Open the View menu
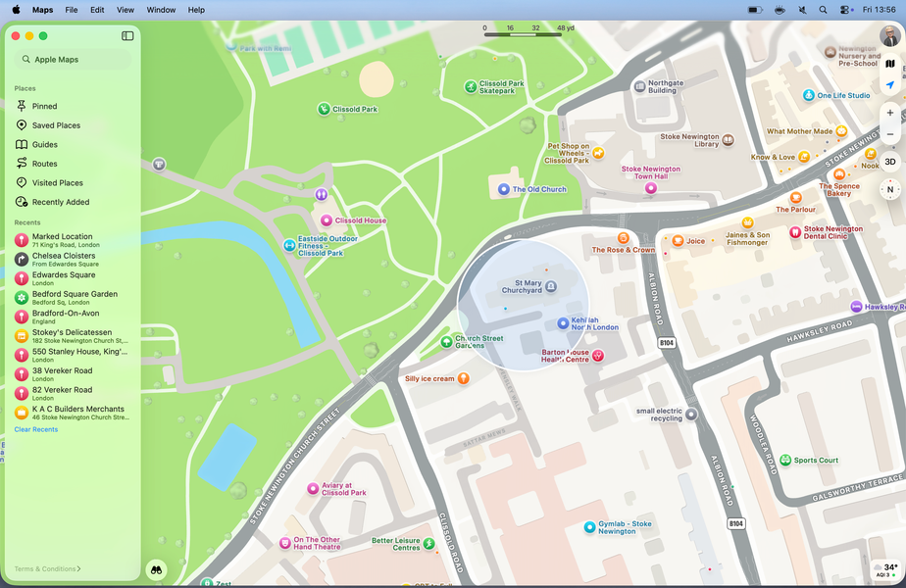This screenshot has width=906, height=588. 126,10
